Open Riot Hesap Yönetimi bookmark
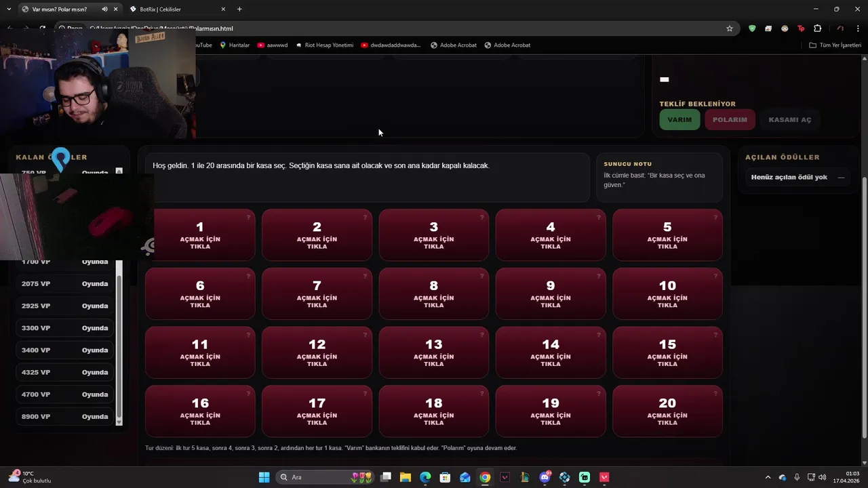This screenshot has width=868, height=488. tap(324, 45)
